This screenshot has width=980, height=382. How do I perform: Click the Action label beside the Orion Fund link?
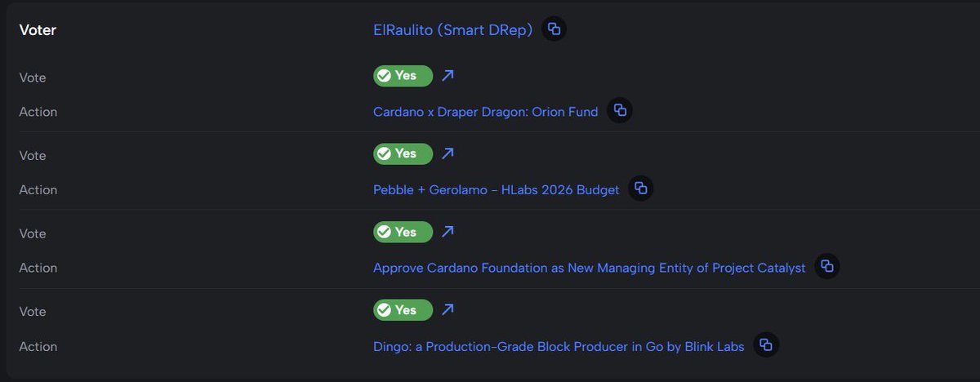pos(38,112)
